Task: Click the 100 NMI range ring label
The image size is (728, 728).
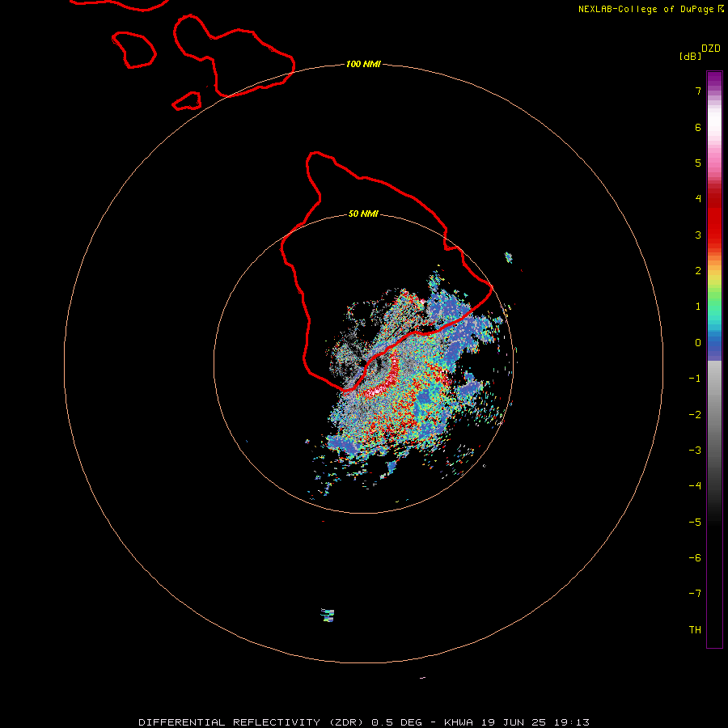Action: 363,64
